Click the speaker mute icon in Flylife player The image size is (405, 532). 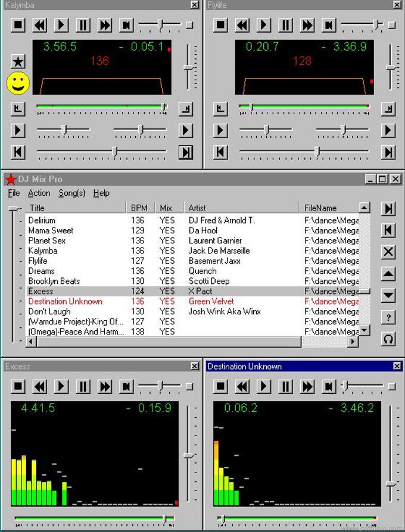329,25
